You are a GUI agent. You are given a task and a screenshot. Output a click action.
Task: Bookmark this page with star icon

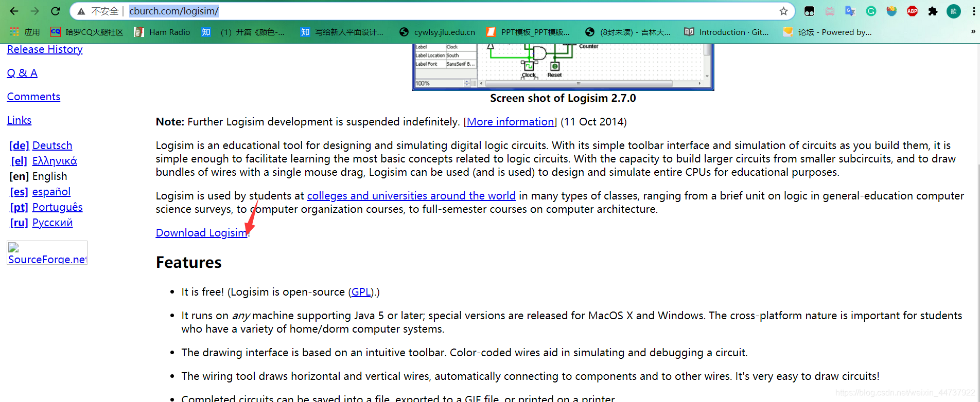click(x=783, y=11)
